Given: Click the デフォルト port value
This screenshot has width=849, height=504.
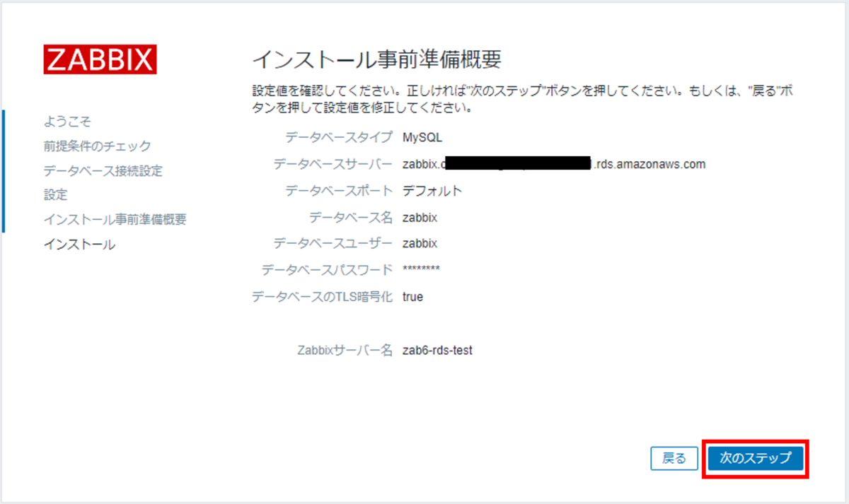Looking at the screenshot, I should coord(432,191).
